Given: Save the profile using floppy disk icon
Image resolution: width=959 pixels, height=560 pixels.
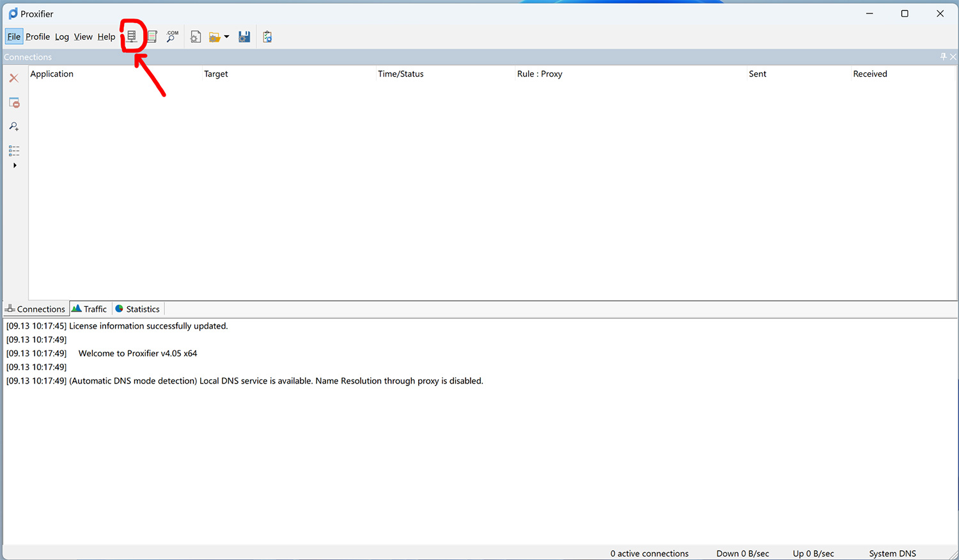Looking at the screenshot, I should pyautogui.click(x=244, y=37).
